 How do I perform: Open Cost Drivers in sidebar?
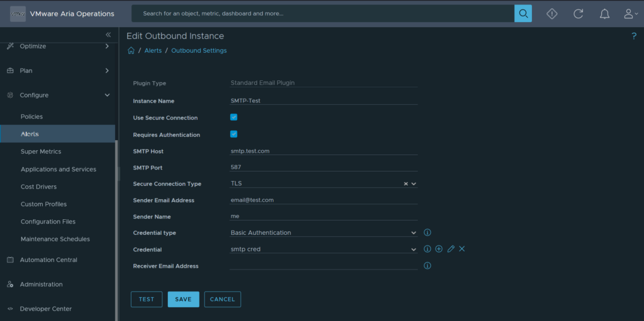38,187
